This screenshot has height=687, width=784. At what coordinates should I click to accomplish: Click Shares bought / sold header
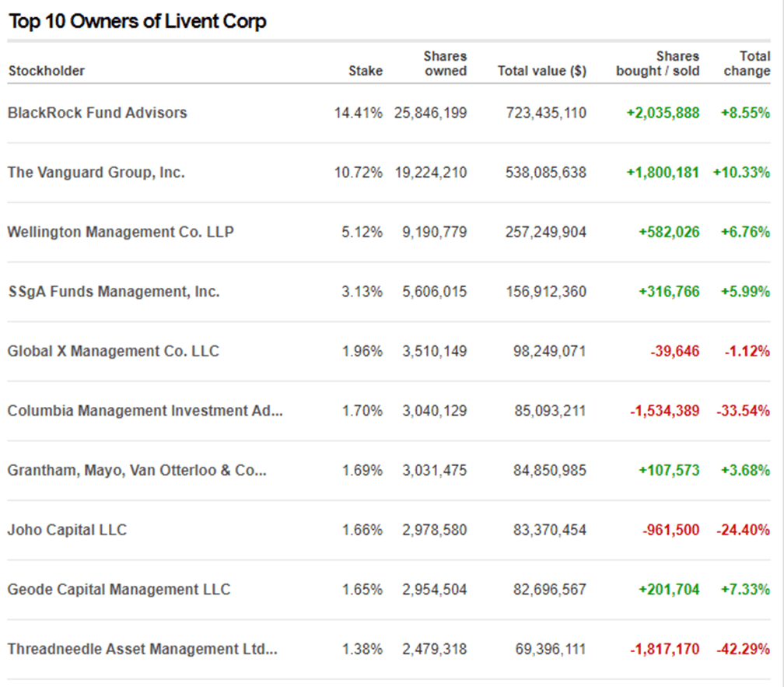click(658, 64)
